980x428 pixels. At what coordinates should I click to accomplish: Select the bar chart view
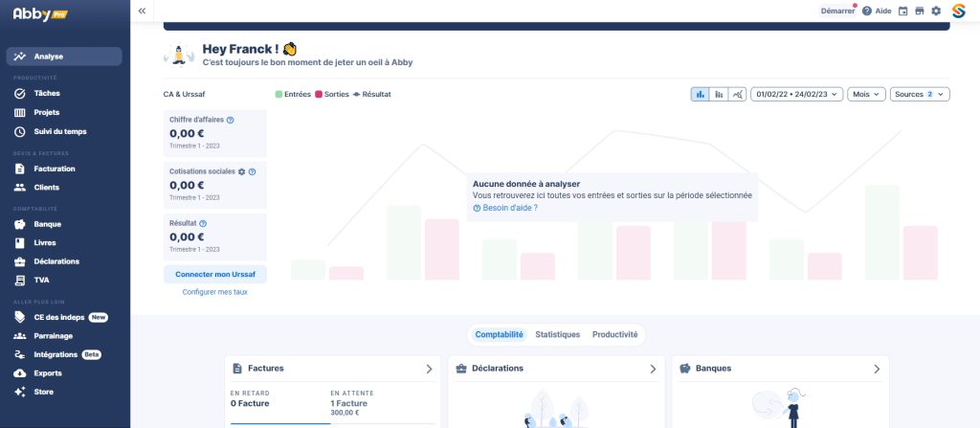pyautogui.click(x=700, y=94)
